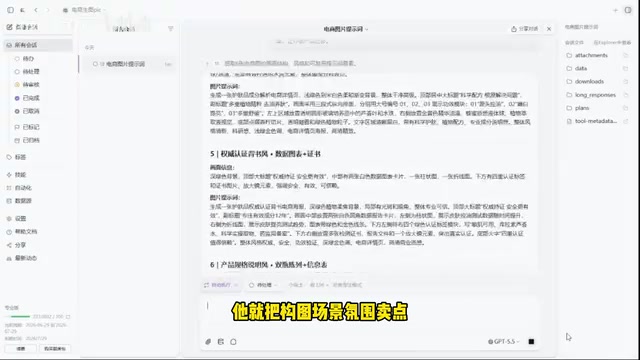Show 已标记 flagged conversations
640x360 pixels.
point(31,127)
